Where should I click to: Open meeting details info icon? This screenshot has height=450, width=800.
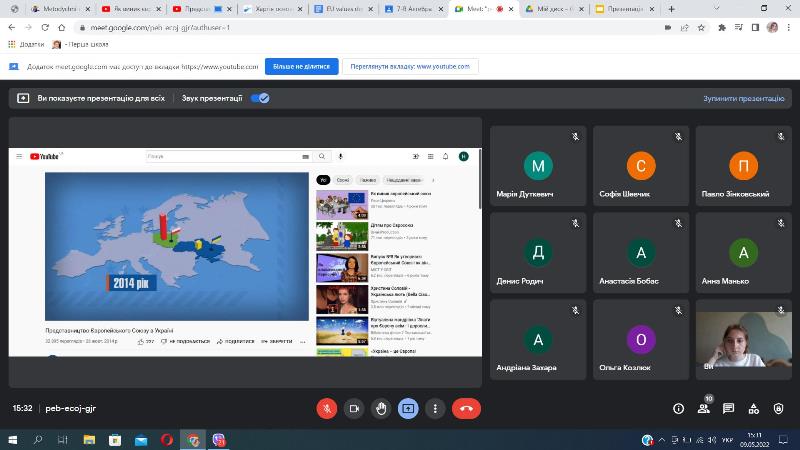tap(678, 408)
